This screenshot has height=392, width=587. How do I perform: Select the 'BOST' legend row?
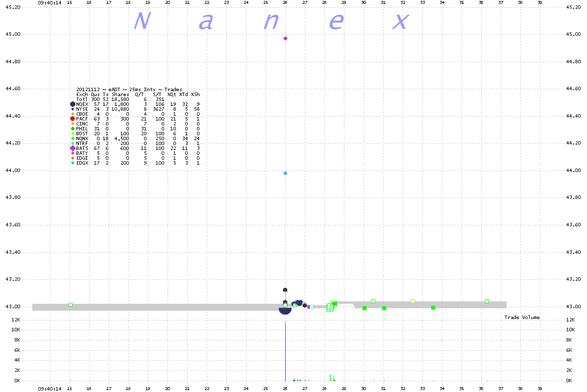tap(135, 134)
